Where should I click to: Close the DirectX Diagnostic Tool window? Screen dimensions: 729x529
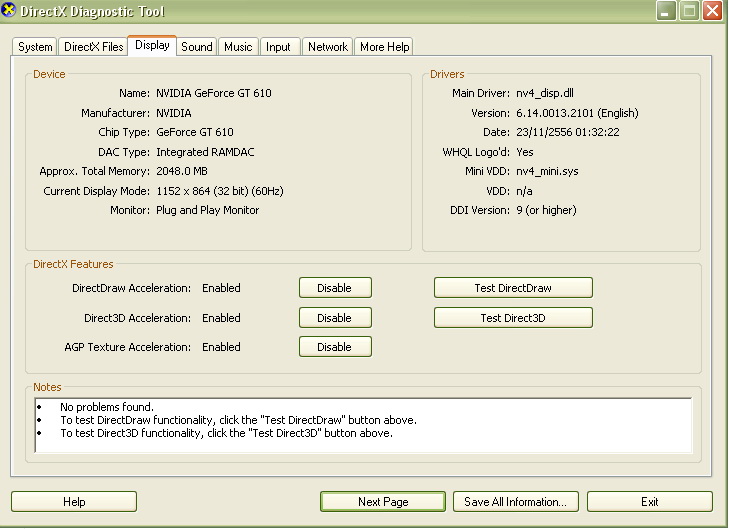(712, 11)
